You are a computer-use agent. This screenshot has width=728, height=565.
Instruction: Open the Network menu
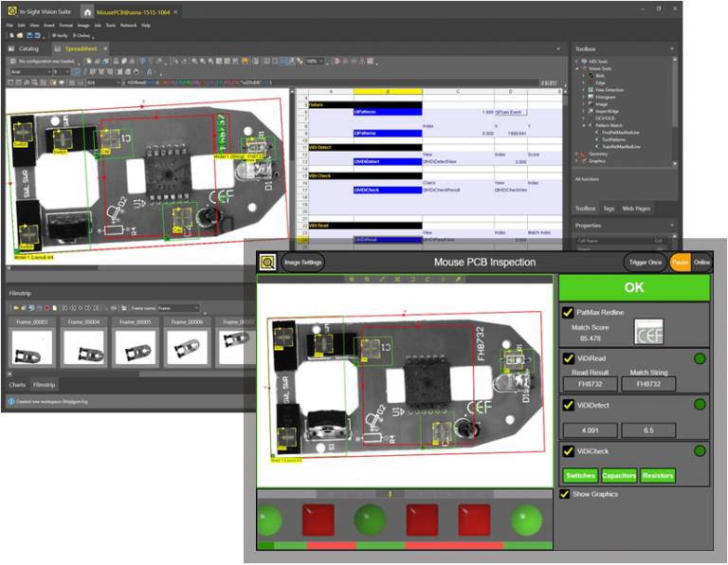pos(129,25)
